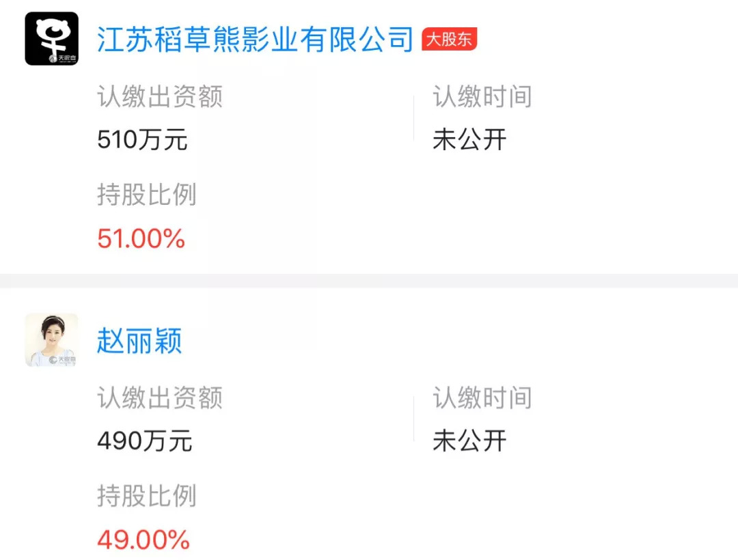This screenshot has width=738, height=560.
Task: Click 未公开 beside the 490万元 amount
Action: [469, 441]
